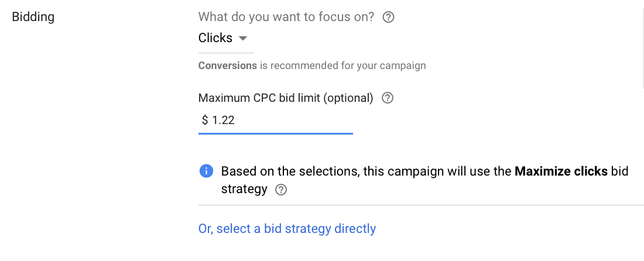Click help icon next to Maximum CPC bid limit
The image size is (644, 261).
click(x=388, y=98)
